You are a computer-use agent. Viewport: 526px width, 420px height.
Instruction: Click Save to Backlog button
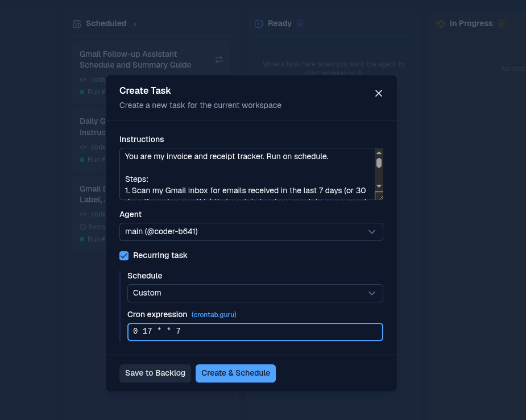(x=155, y=373)
